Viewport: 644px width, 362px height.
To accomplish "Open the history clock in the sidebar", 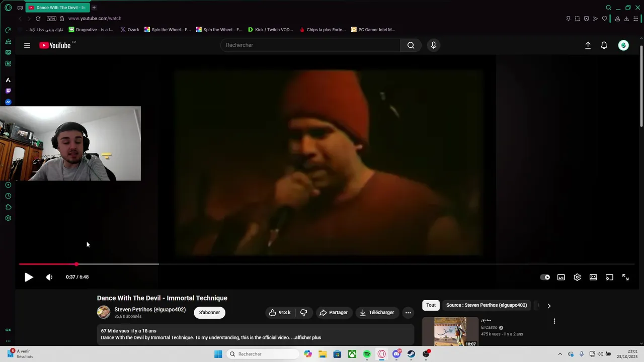I will pyautogui.click(x=8, y=196).
